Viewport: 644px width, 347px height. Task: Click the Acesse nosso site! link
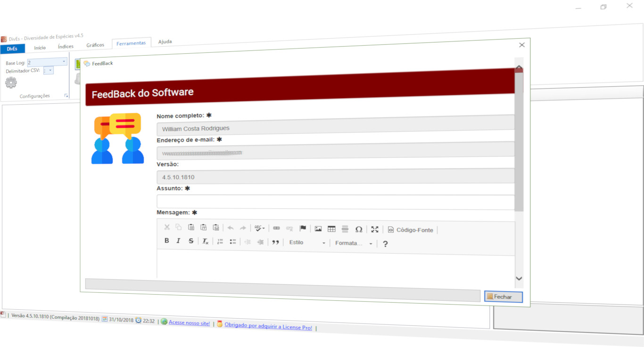tap(190, 323)
